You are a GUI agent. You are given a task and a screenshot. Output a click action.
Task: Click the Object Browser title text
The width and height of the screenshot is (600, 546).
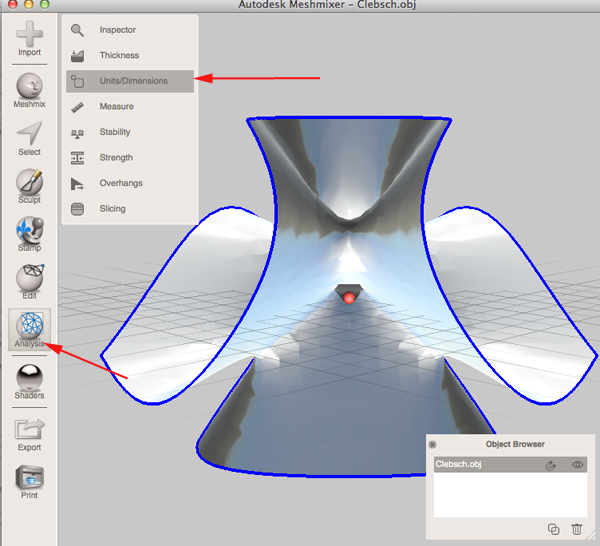tap(515, 444)
